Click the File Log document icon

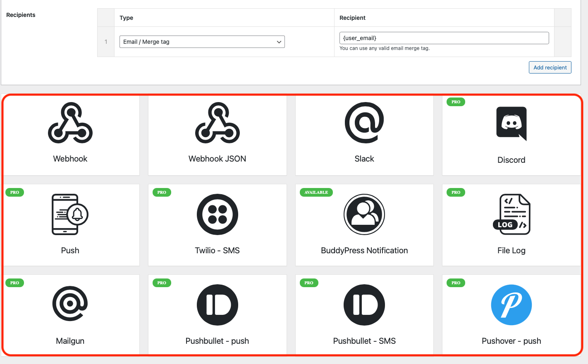[512, 214]
